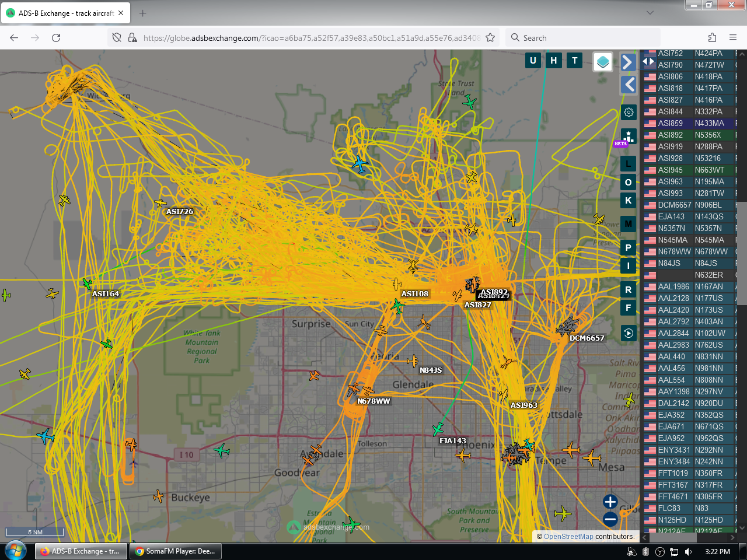Select ASI892 row in aircraft list
Screen dimensions: 747x560
click(689, 135)
